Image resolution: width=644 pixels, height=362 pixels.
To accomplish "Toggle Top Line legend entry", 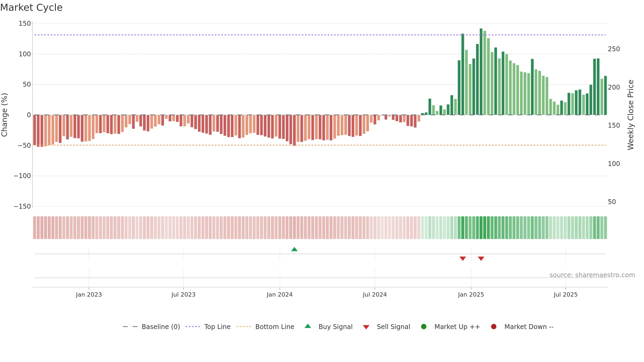I will point(208,327).
